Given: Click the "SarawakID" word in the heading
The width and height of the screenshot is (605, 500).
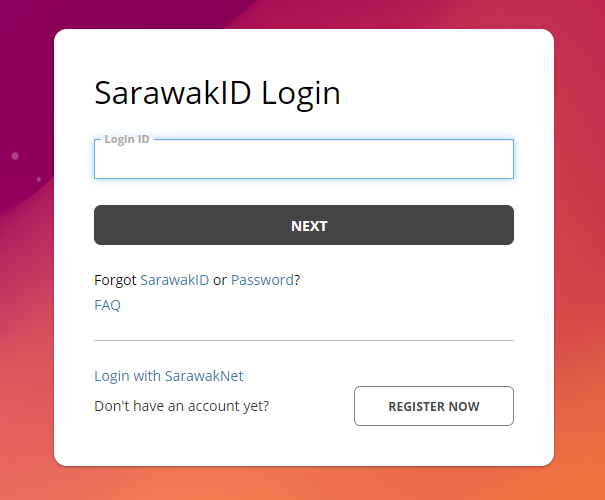Looking at the screenshot, I should 174,93.
